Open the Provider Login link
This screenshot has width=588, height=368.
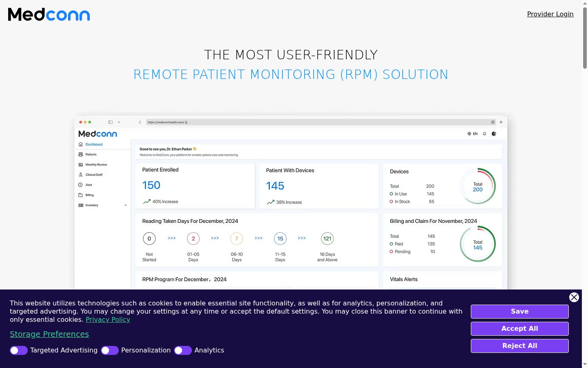click(x=550, y=14)
